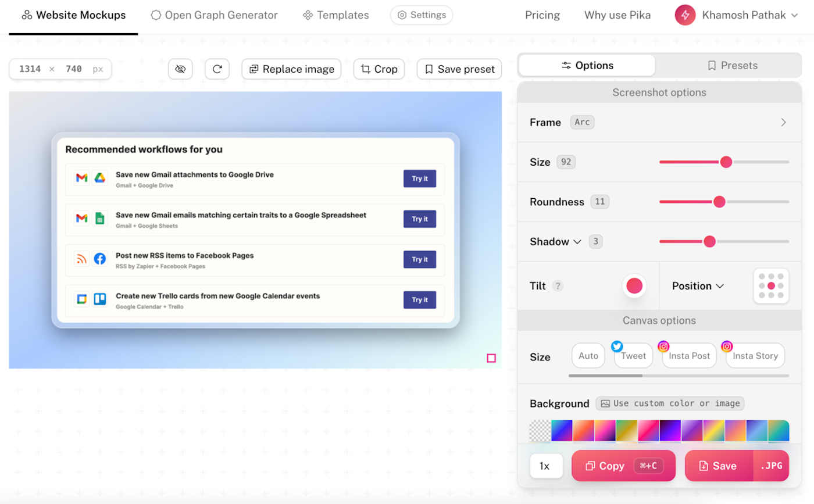
Task: Adjust the Shadow slider handle
Action: coord(709,241)
